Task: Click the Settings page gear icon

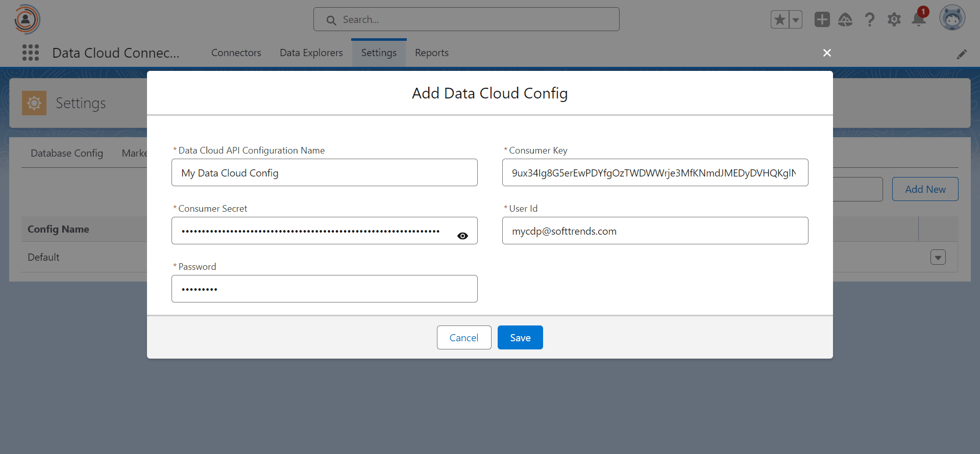Action: coord(34,103)
